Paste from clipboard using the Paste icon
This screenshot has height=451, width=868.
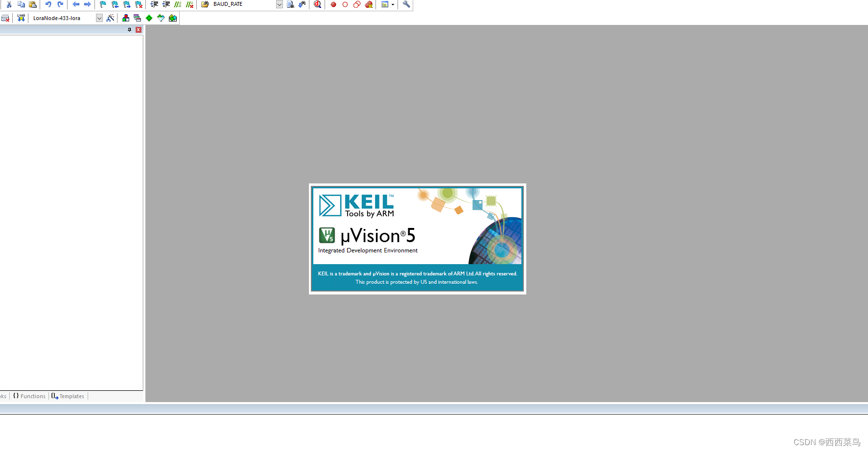point(33,4)
